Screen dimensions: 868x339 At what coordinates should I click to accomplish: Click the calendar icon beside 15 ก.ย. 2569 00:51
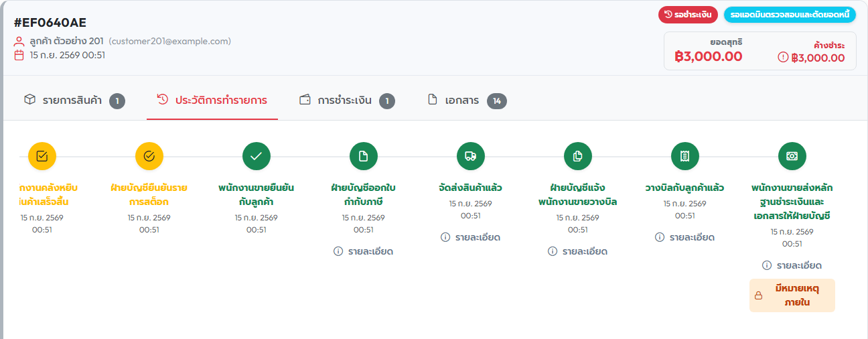click(x=19, y=55)
